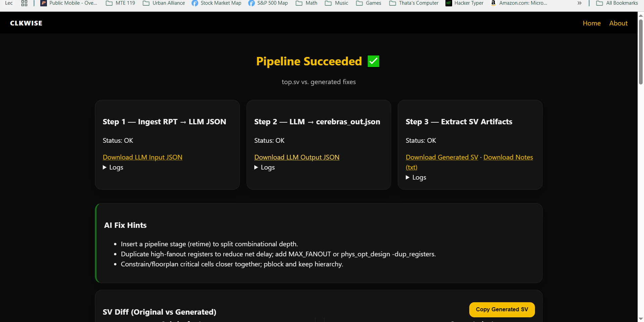644x322 pixels.
Task: Download Notes (txt) file
Action: (508, 157)
